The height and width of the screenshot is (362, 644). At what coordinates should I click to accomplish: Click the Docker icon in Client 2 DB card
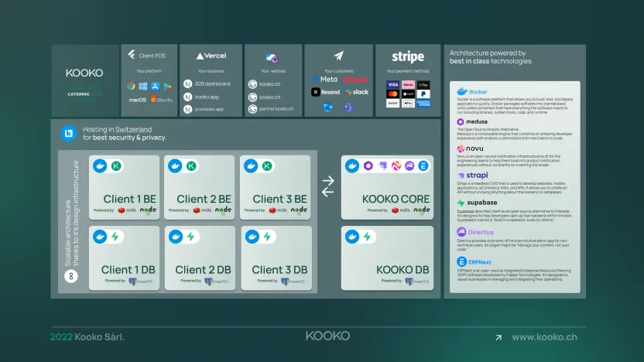tap(176, 237)
